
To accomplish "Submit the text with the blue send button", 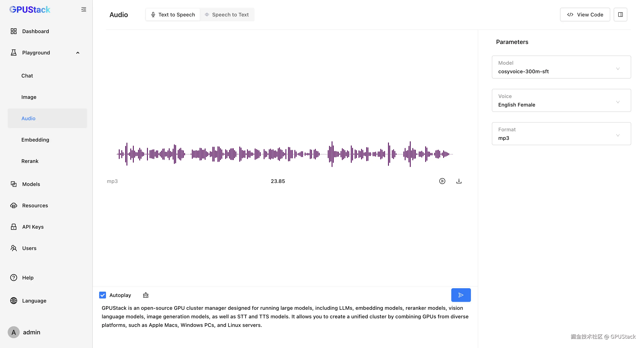I will pyautogui.click(x=461, y=295).
